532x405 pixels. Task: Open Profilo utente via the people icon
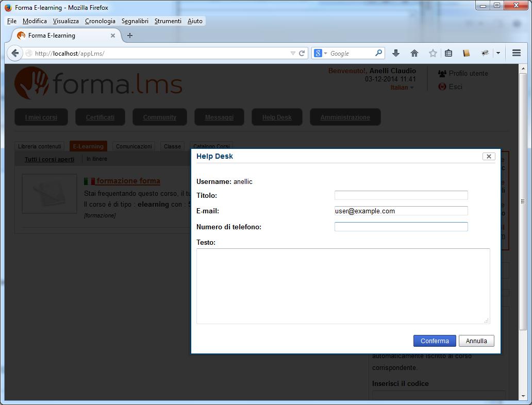[x=442, y=73]
